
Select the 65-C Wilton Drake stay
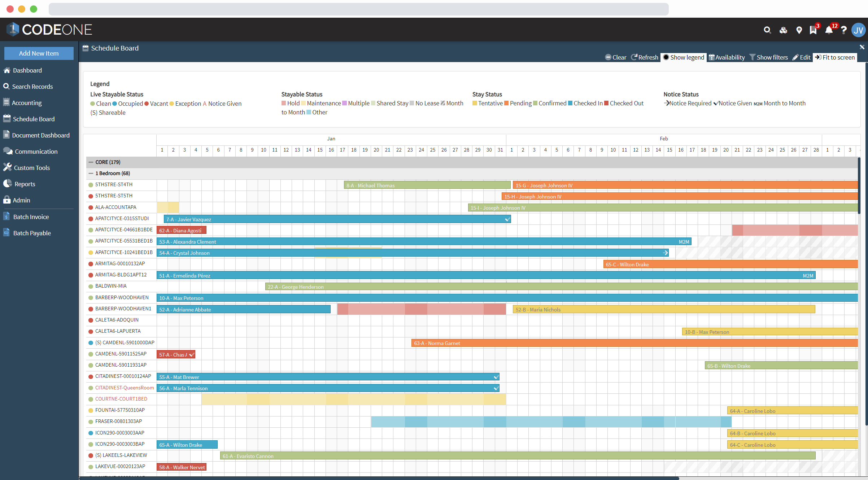coord(730,265)
